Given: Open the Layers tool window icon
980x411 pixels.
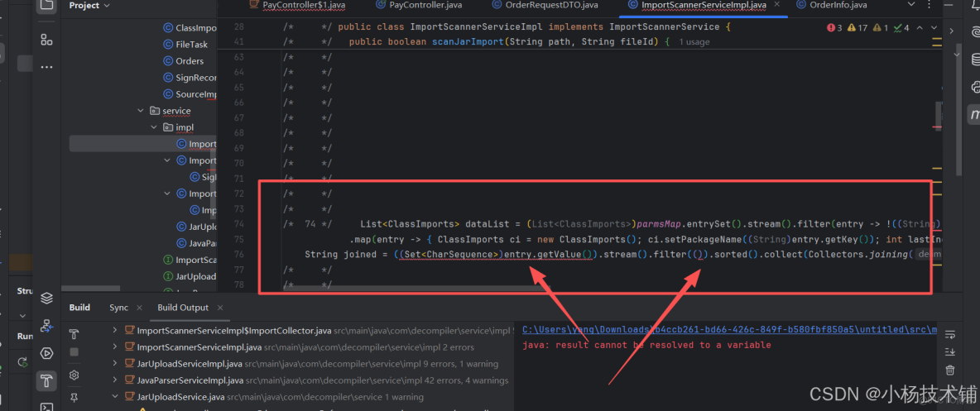Looking at the screenshot, I should (x=46, y=298).
